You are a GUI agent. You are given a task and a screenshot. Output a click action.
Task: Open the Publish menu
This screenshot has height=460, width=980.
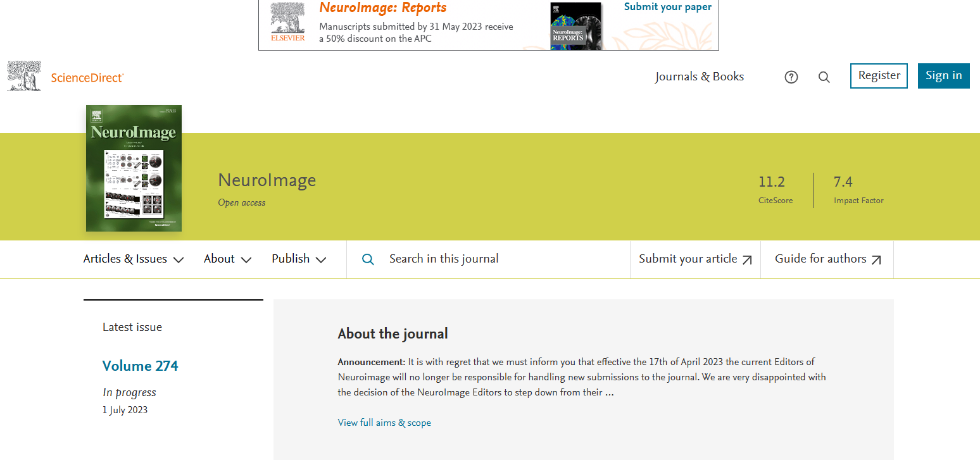[299, 259]
